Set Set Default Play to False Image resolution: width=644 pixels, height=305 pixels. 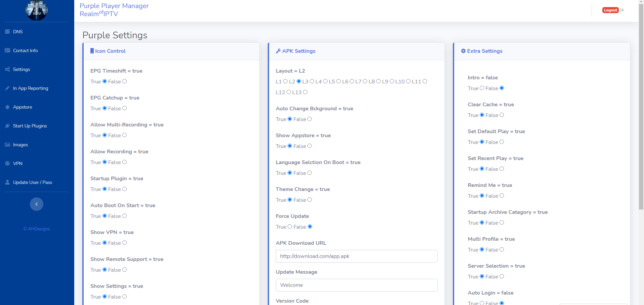[502, 142]
